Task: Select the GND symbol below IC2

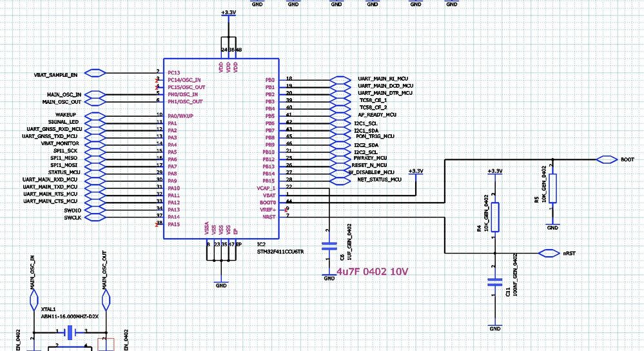Action: click(221, 284)
